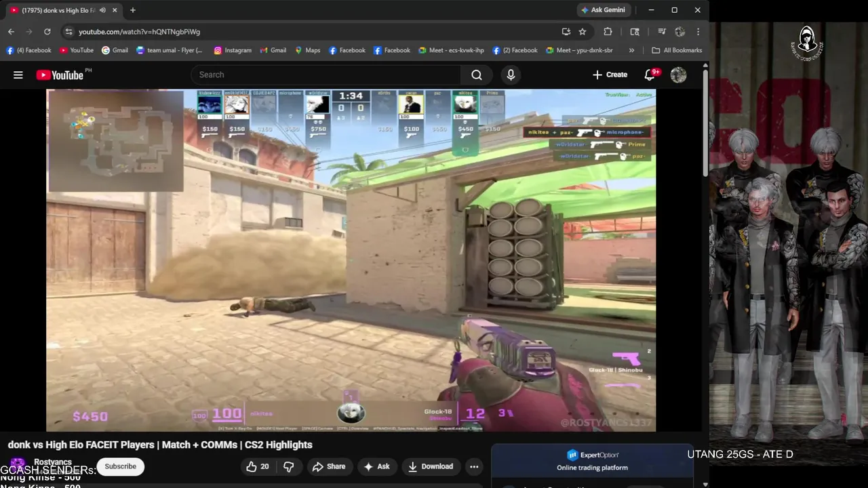Open the (4) Facebook bookmark
Image resolution: width=868 pixels, height=488 pixels.
[28, 50]
